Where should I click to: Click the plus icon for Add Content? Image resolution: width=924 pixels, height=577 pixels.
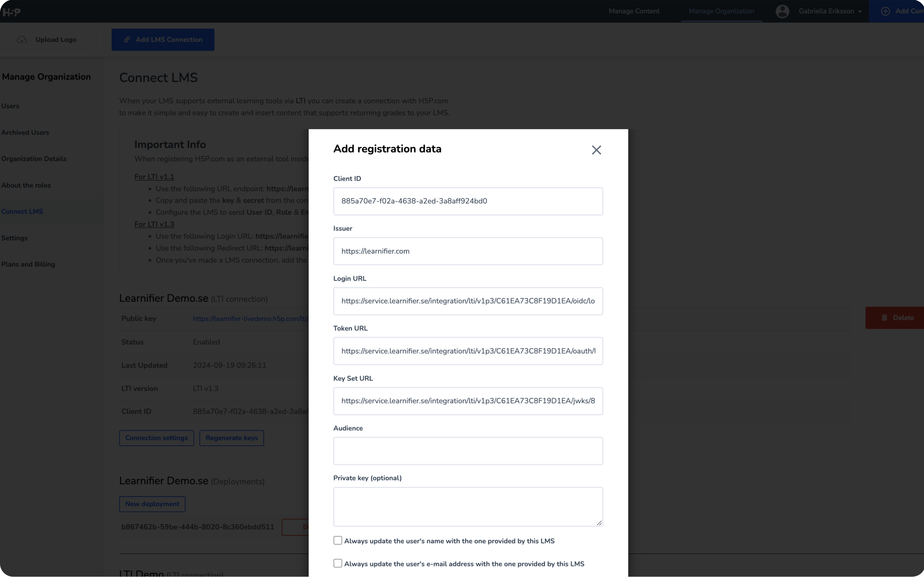[x=885, y=11]
